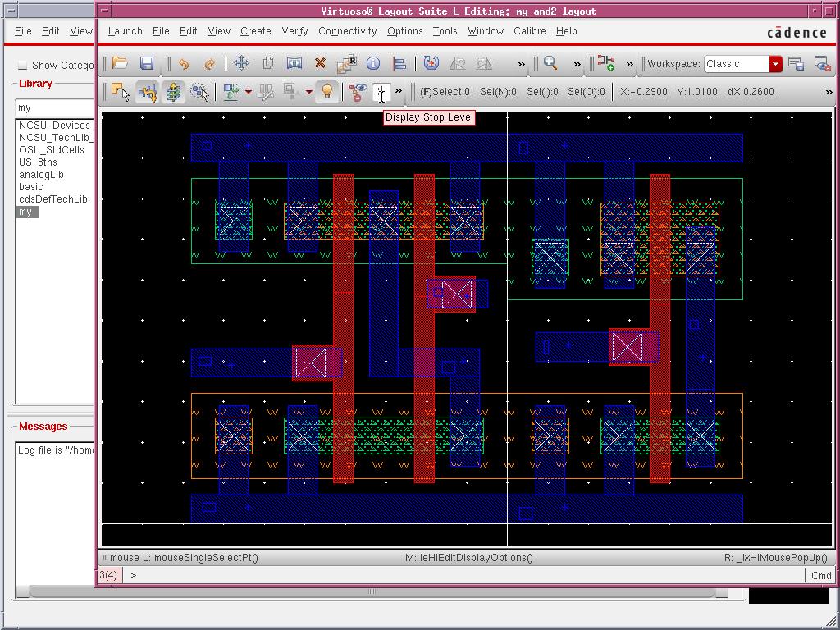Click the second grayed Flip triangle icon
This screenshot has height=630, width=840.
(484, 64)
